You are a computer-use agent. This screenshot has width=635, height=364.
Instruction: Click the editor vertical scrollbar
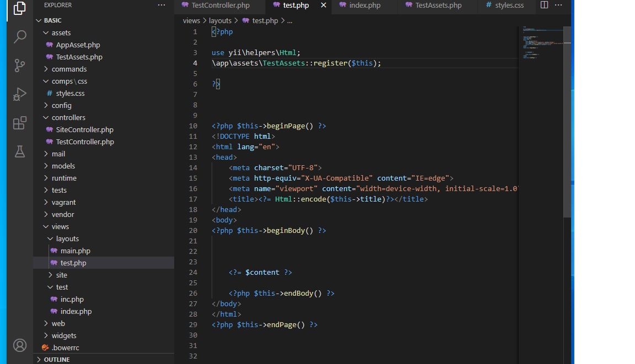coord(567,121)
